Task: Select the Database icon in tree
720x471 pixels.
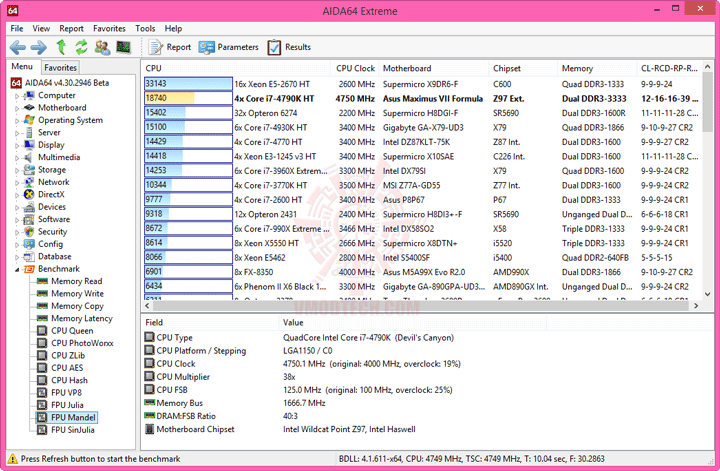Action: pos(29,256)
